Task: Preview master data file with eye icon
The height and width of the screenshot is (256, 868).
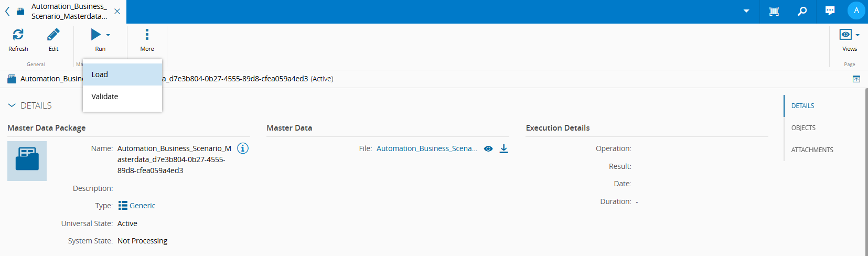Action: click(x=488, y=148)
